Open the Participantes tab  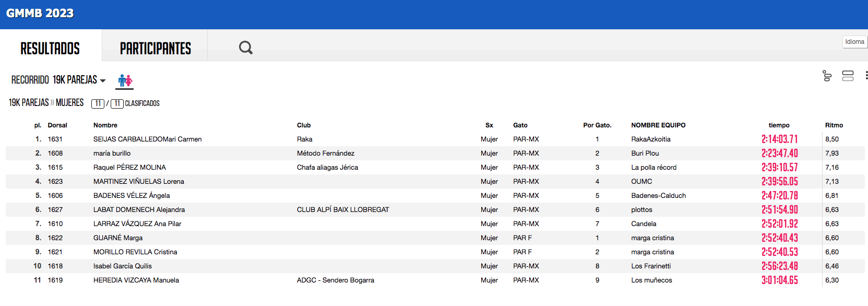(155, 49)
